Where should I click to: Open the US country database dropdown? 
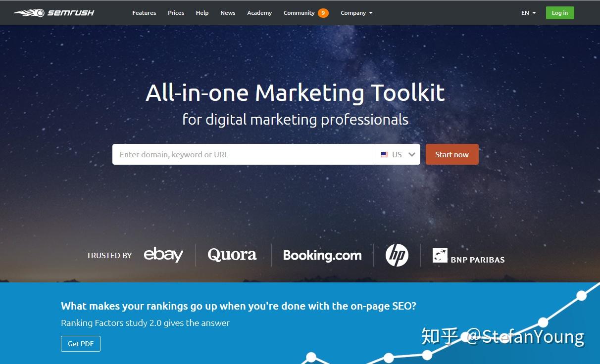click(398, 154)
